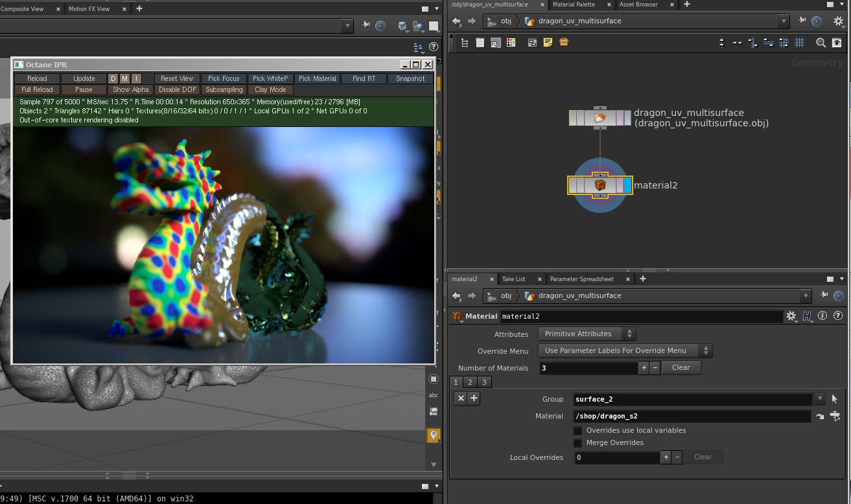This screenshot has width=851, height=504.
Task: Create a subnet from the box icon
Action: click(563, 43)
